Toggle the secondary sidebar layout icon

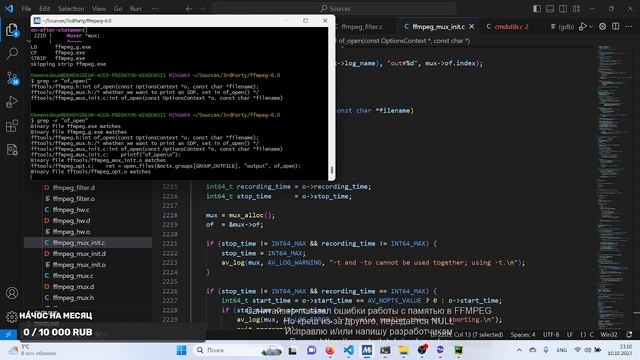point(563,9)
